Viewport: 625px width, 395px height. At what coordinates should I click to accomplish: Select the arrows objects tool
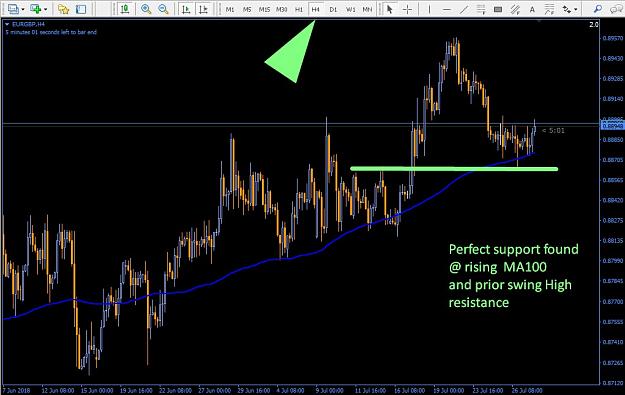point(566,9)
